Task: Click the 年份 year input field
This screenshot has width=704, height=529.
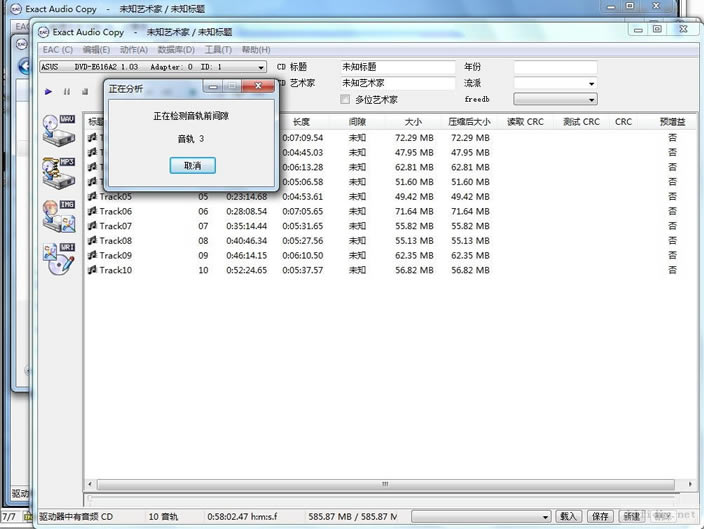Action: [554, 68]
